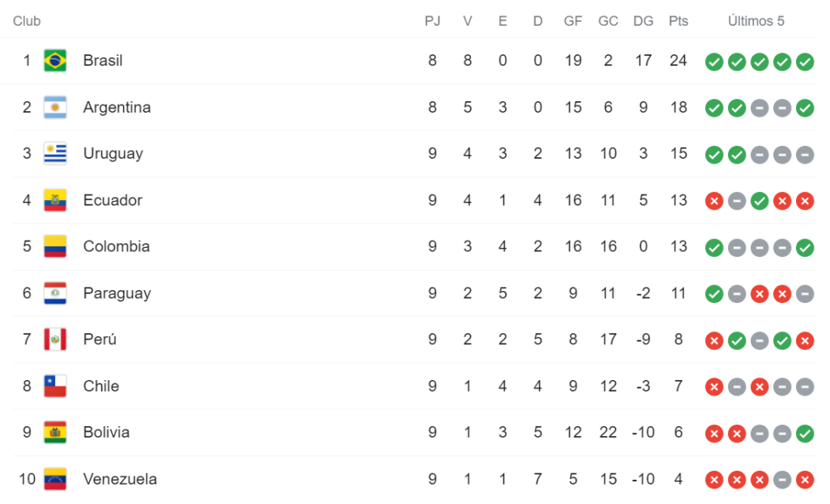Click Brasil's last green win icon
The width and height of the screenshot is (830, 504).
805,62
